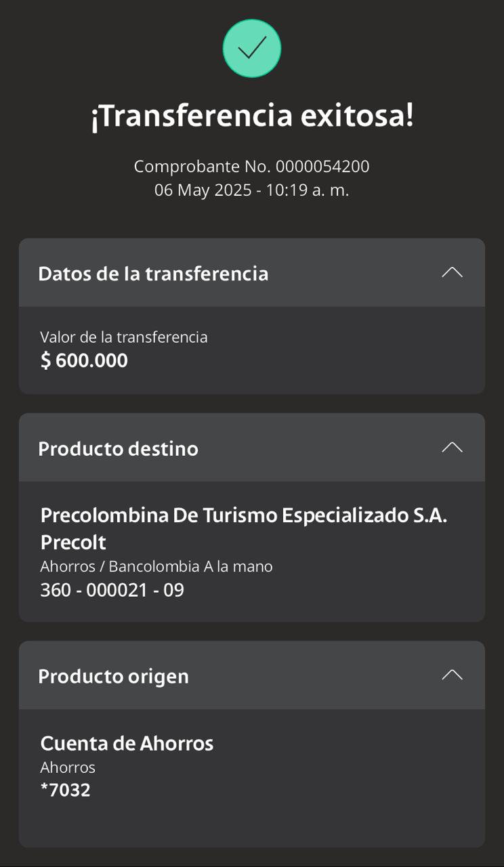Viewport: 504px width, 867px height.
Task: Collapse the Datos de la transferencia chevron
Action: pyautogui.click(x=452, y=272)
